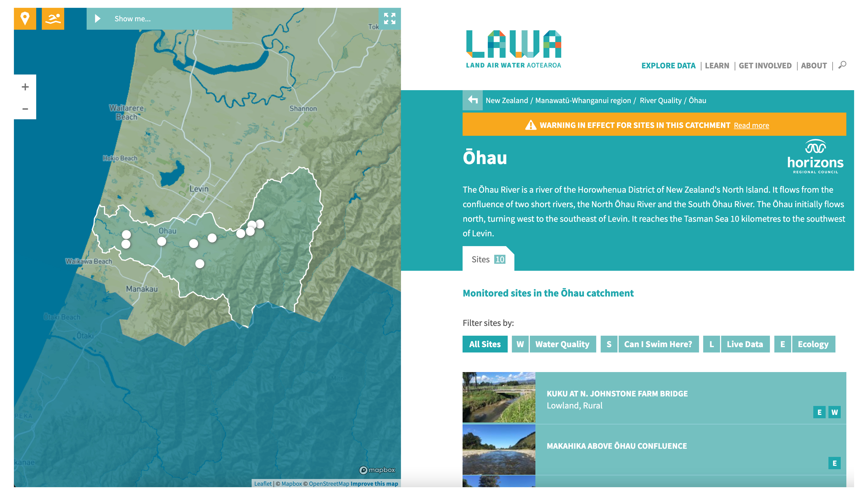This screenshot has height=495, width=868.
Task: Follow the River Quality breadcrumb link
Action: (x=661, y=100)
